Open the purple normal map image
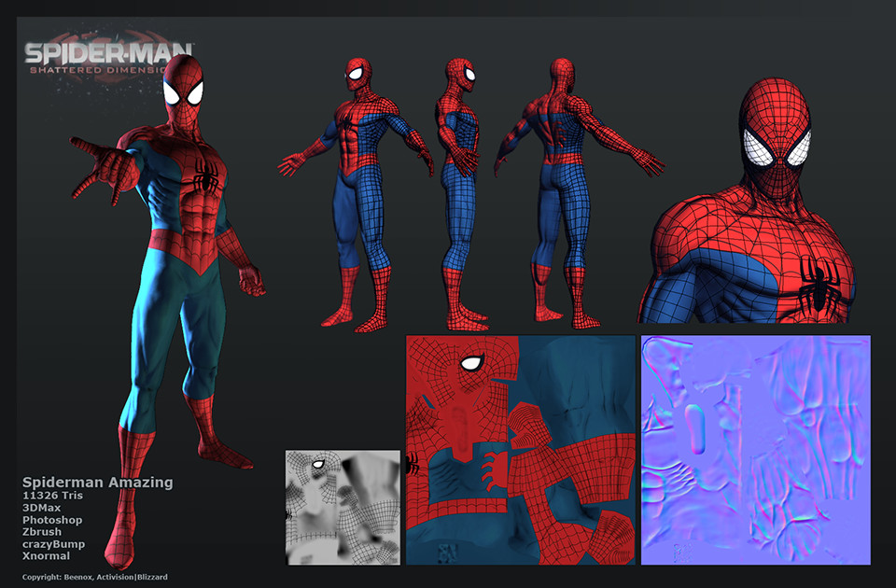 pos(755,450)
